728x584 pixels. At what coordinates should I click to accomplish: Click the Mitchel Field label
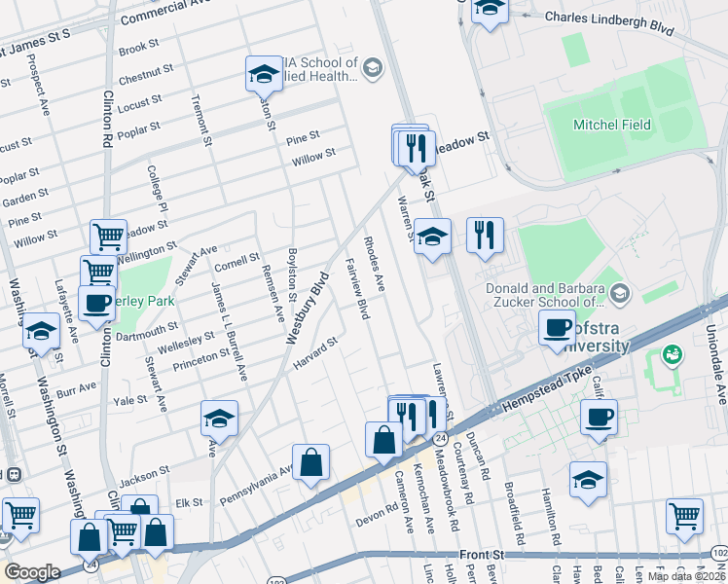(612, 125)
